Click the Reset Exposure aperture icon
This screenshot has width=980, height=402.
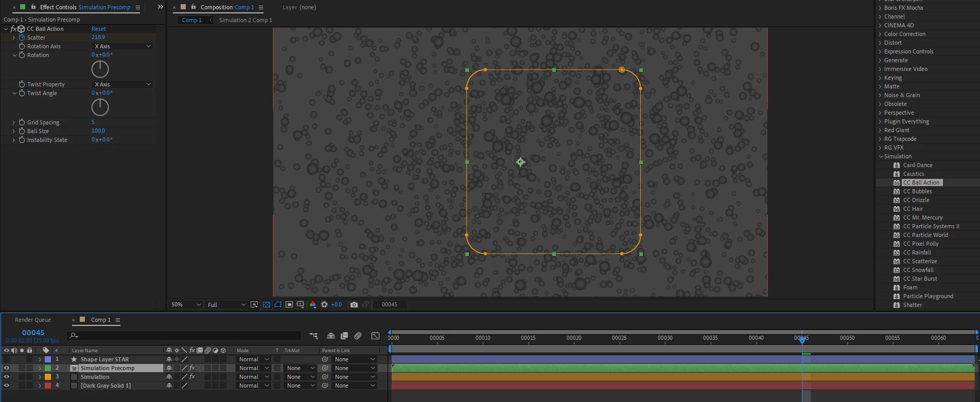click(324, 304)
